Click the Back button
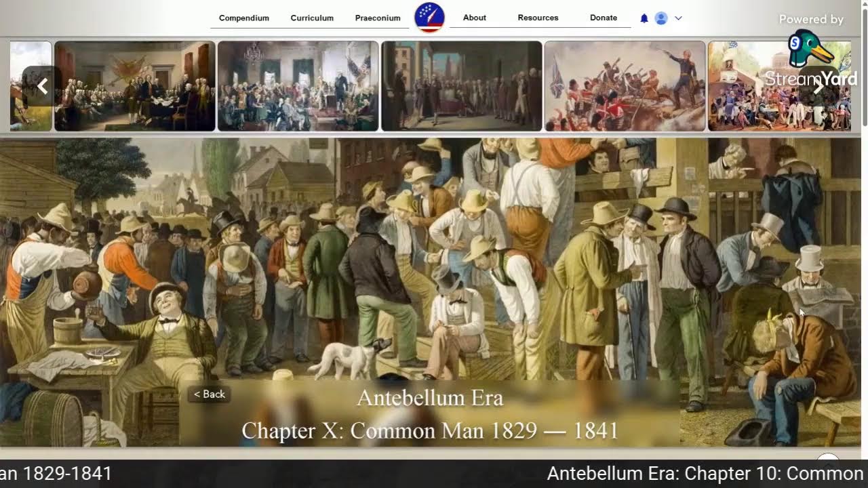The image size is (868, 488). click(209, 394)
